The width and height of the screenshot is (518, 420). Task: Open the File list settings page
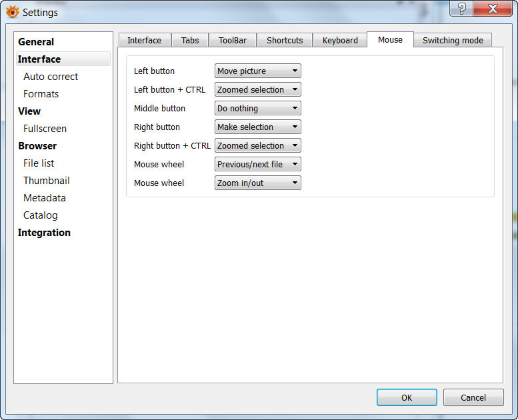coord(39,163)
